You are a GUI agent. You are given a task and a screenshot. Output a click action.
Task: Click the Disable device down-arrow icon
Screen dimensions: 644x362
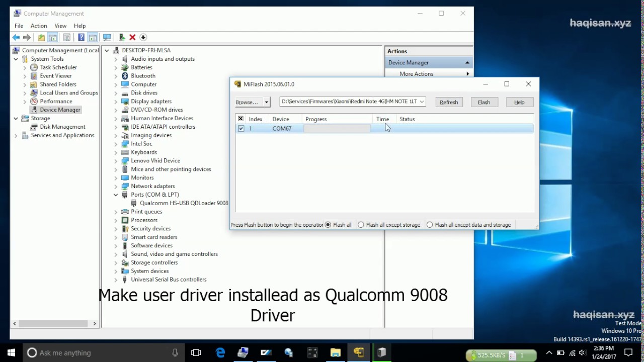pyautogui.click(x=143, y=37)
